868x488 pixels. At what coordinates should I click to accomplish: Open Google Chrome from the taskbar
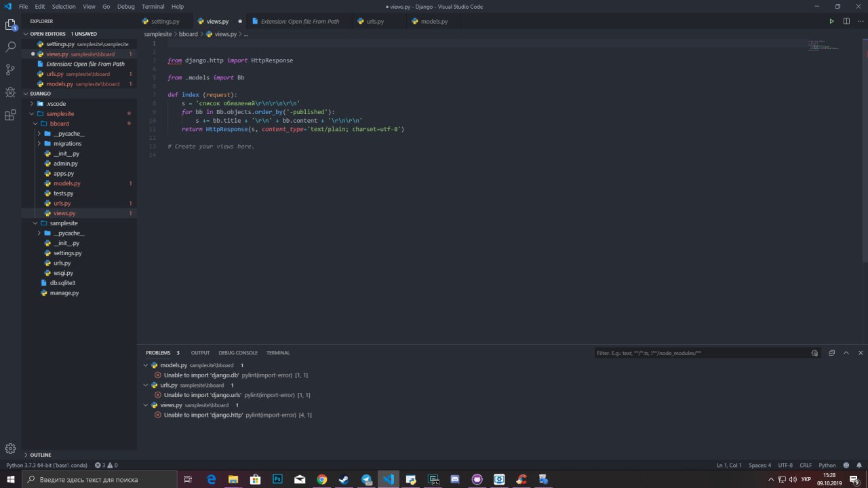[x=321, y=479]
